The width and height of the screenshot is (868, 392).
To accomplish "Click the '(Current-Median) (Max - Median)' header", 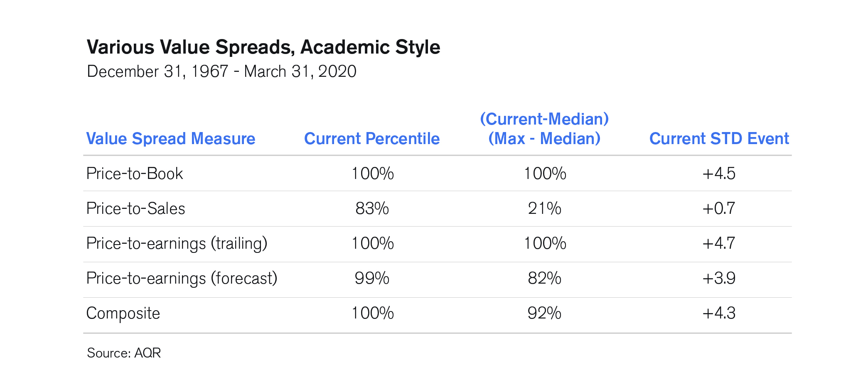I will click(x=544, y=129).
